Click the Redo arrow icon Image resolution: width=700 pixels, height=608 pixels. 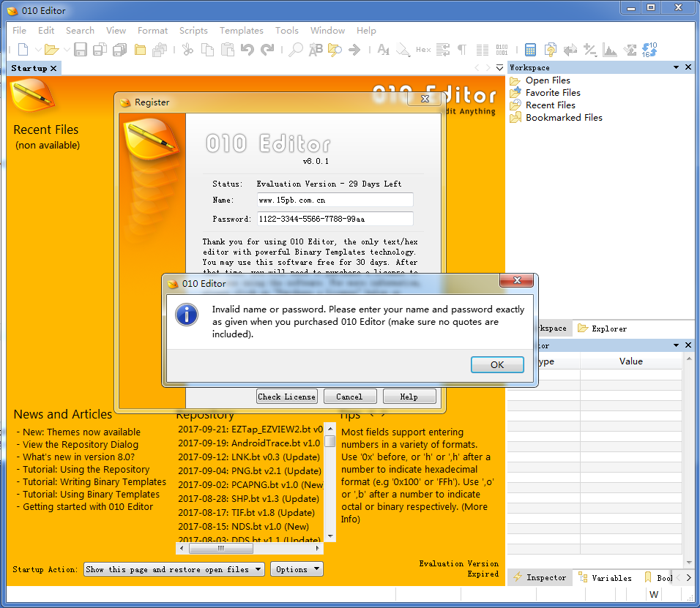[x=267, y=50]
